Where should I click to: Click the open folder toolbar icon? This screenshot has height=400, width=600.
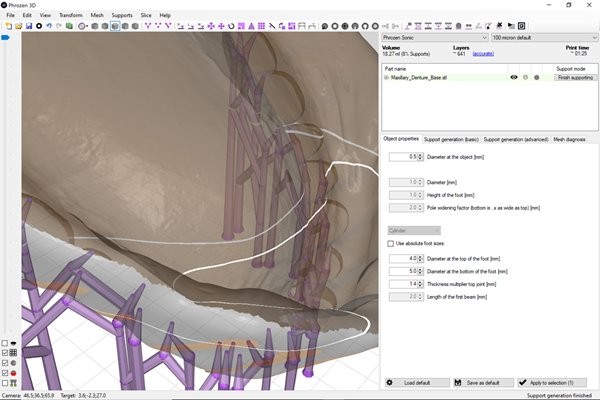click(17, 26)
